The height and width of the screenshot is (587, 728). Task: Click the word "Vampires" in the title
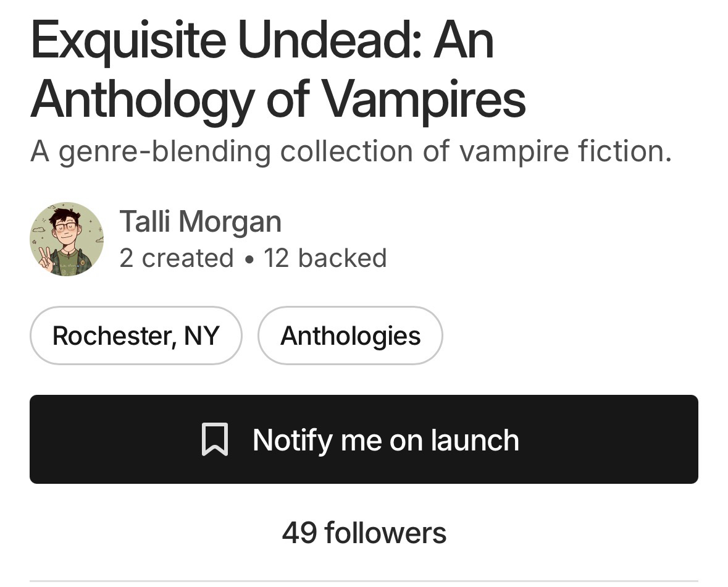[x=424, y=99]
